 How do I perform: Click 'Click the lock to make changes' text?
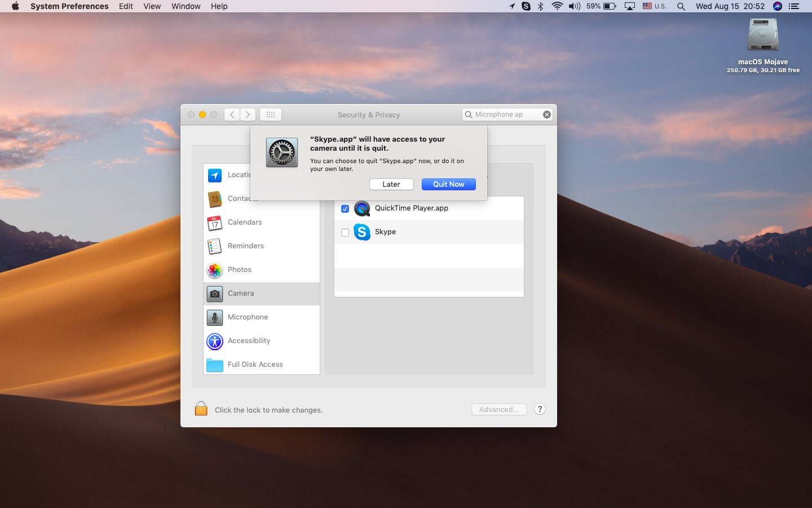click(x=269, y=410)
